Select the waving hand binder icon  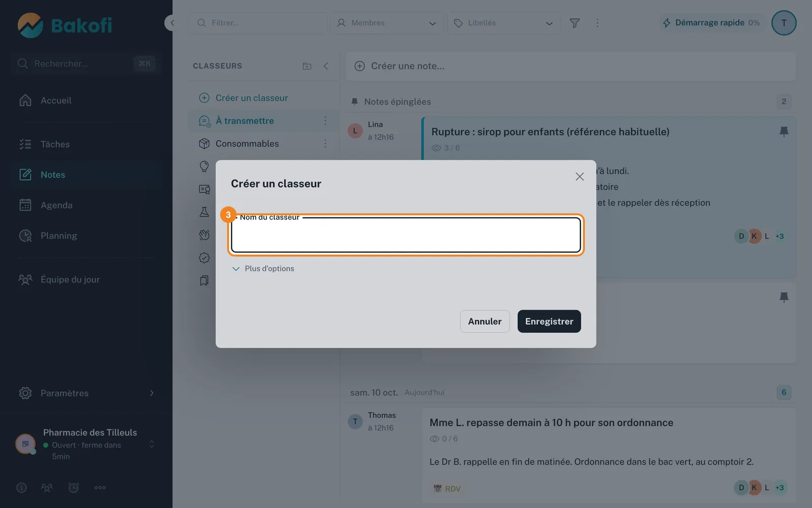coord(204,235)
